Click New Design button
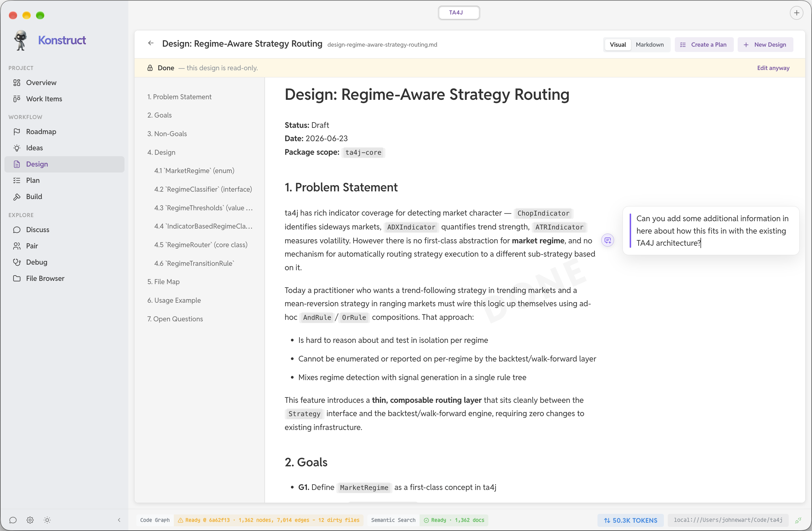 tap(765, 44)
